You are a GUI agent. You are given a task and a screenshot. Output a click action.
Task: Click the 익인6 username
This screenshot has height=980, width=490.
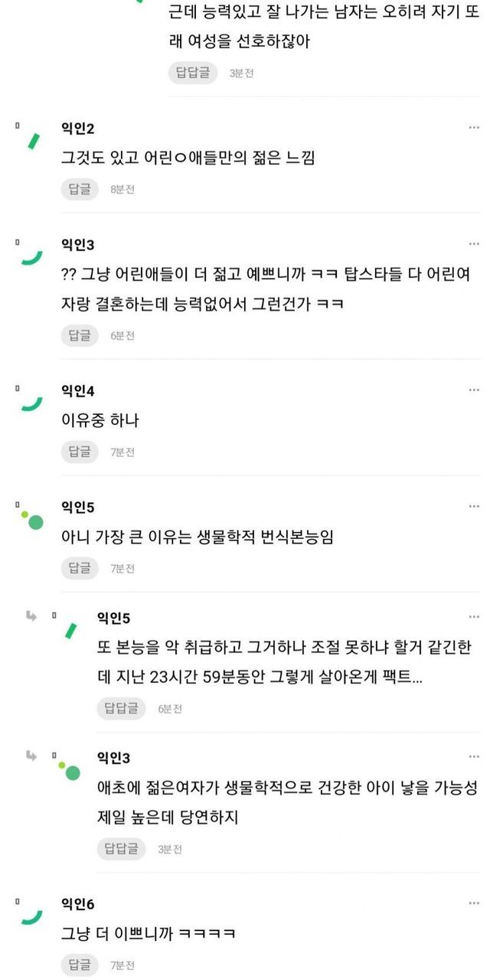[x=77, y=904]
